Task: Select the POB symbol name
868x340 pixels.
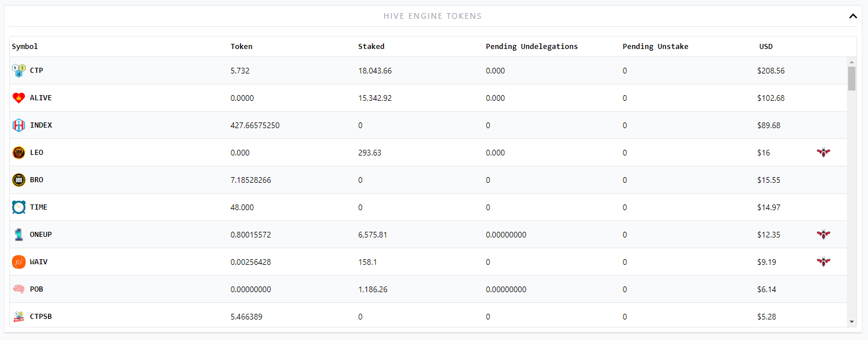Action: (x=36, y=289)
